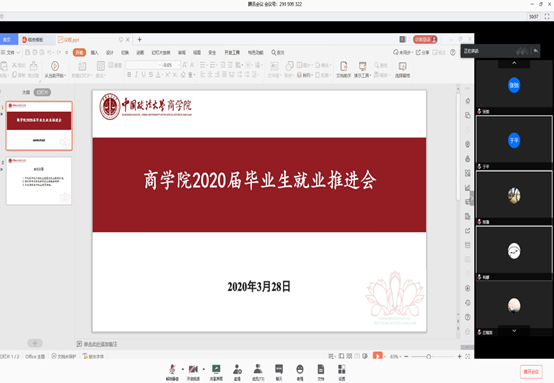Screen dimensions: 554x383
Task: Click the red leave meeting button
Action: [x=531, y=372]
